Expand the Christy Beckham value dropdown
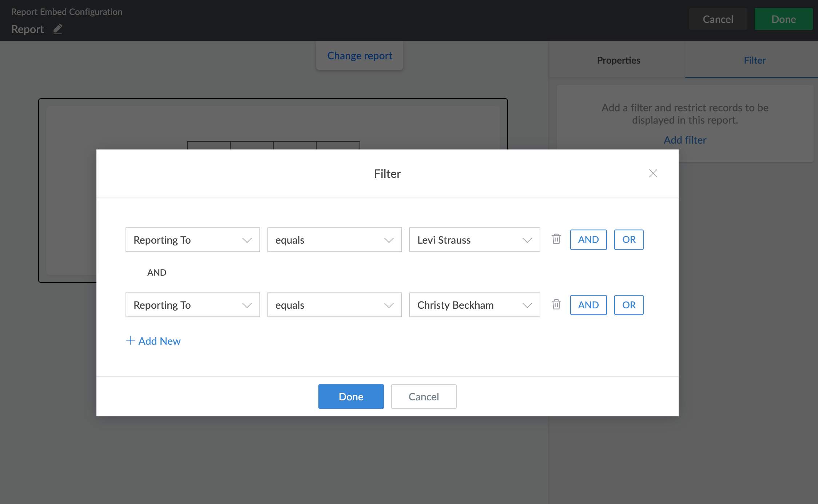The image size is (818, 504). point(474,305)
